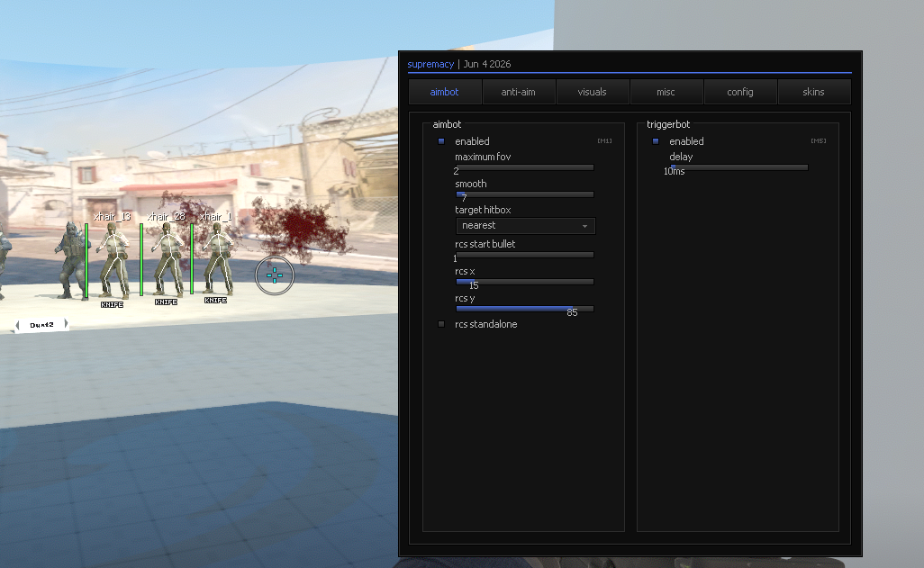Image resolution: width=924 pixels, height=568 pixels.
Task: Click the right arrow beside Dust2
Action: click(66, 323)
